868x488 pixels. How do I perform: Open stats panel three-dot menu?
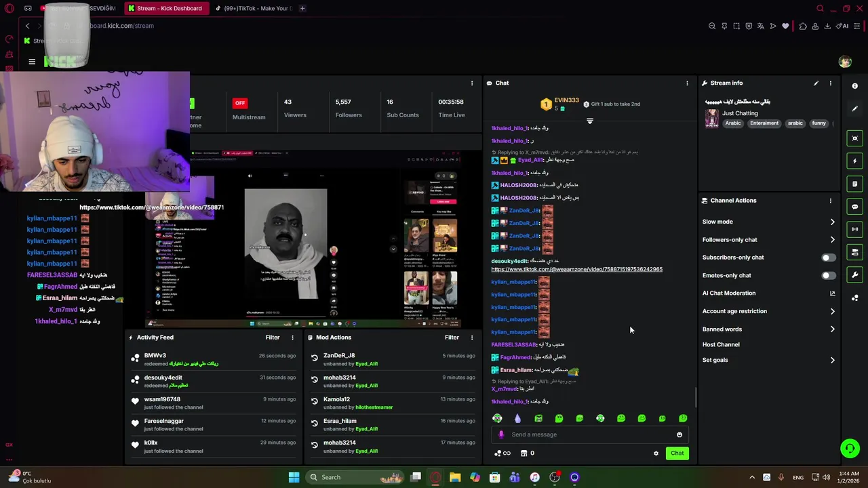472,83
